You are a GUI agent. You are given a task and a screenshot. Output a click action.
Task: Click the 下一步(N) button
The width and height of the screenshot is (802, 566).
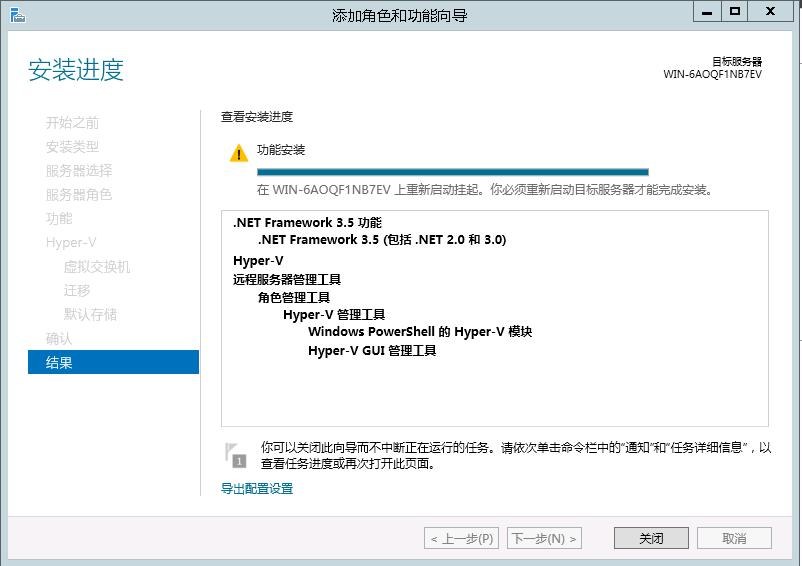click(x=544, y=538)
